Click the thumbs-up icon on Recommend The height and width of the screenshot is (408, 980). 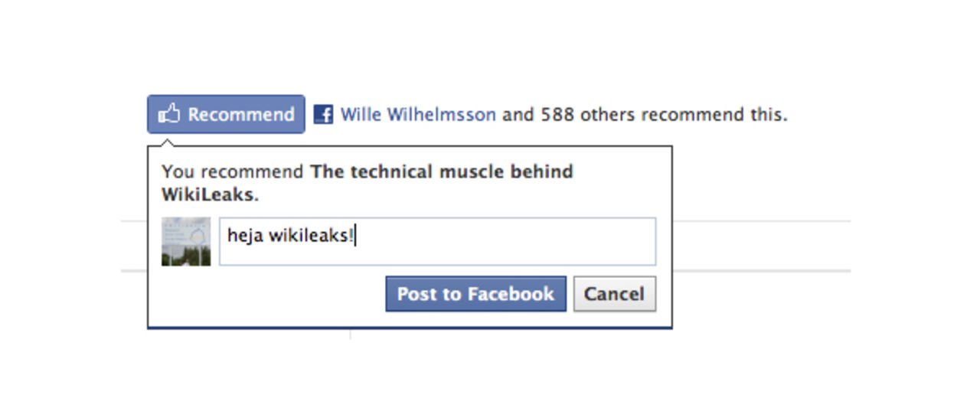click(x=168, y=115)
